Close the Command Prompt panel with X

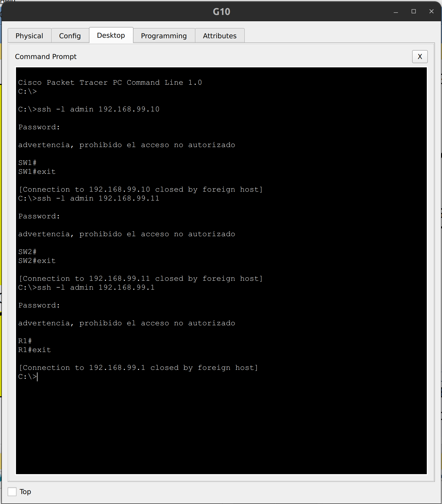coord(419,56)
